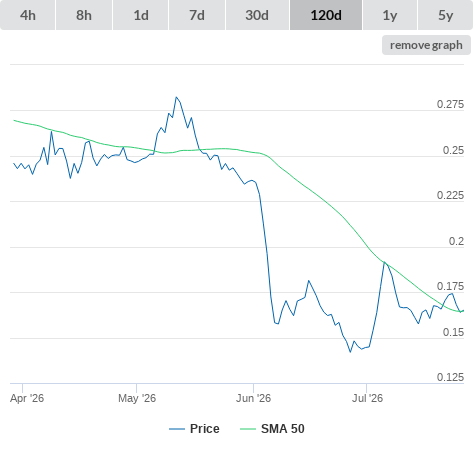
Task: Click the Apr '26 axis label
Action: coord(27,398)
